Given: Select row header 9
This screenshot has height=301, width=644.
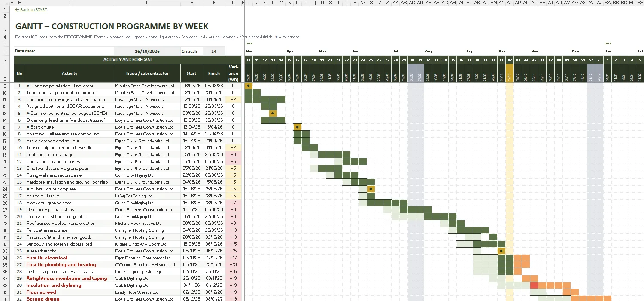Looking at the screenshot, I should click(6, 86).
